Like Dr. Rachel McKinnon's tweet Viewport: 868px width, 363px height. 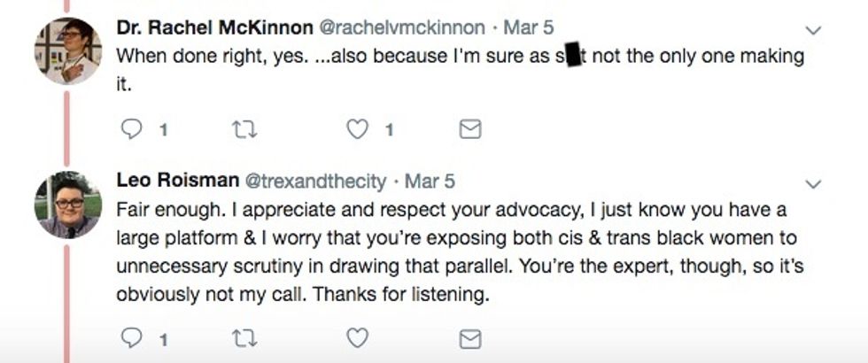tap(357, 130)
